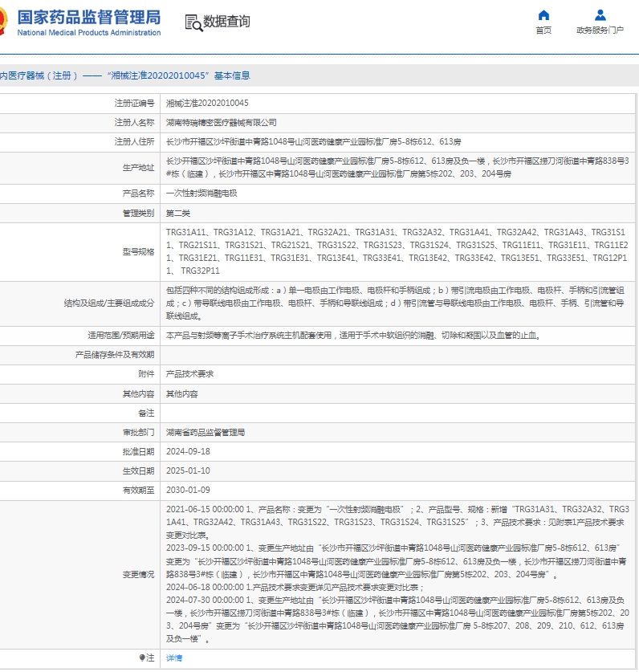
Task: Click the 变更情况 label cell
Action: (x=138, y=574)
